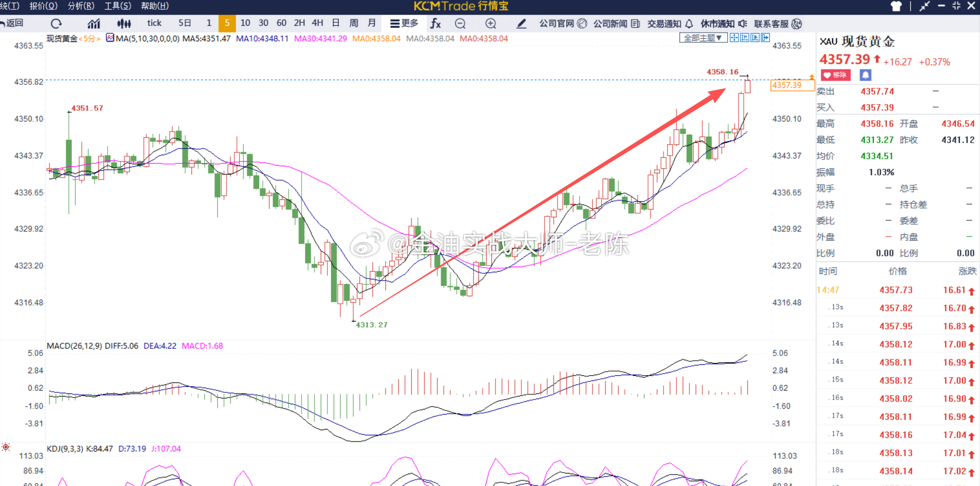Click the pin/shrink arrows icon in title bar
The height and width of the screenshot is (486, 980).
(925, 6)
